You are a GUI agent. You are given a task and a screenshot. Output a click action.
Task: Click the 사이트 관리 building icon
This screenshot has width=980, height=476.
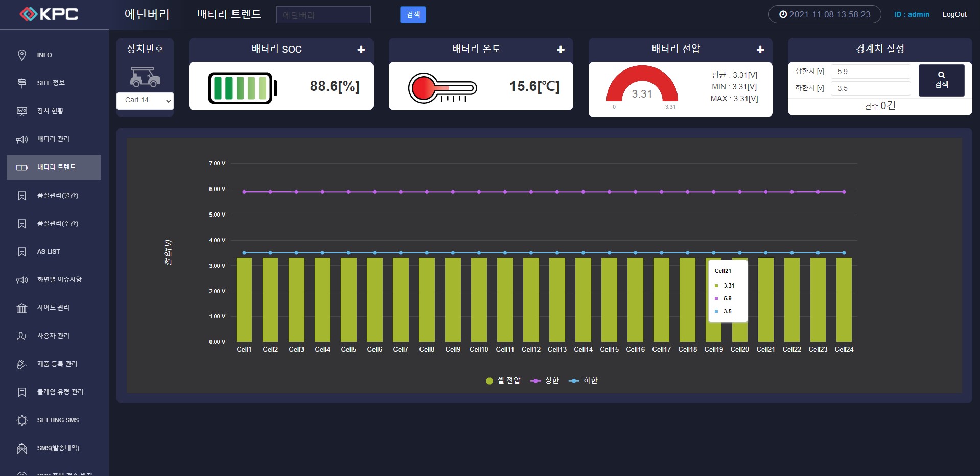click(22, 308)
